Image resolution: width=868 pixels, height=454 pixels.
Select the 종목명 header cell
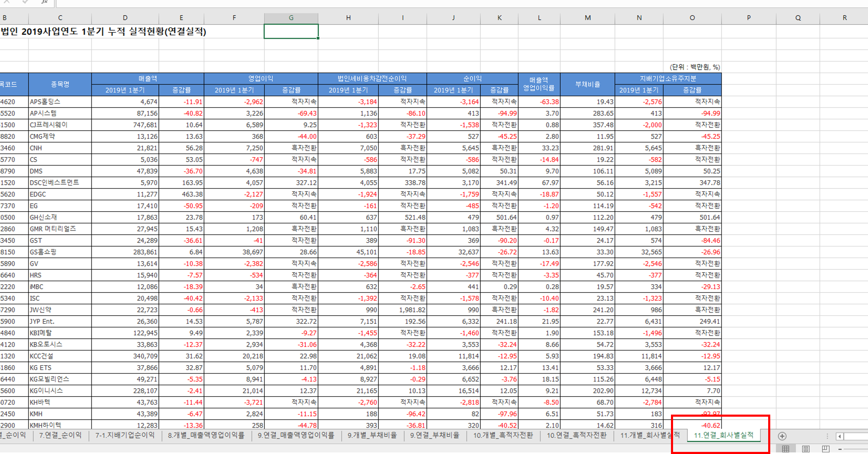(60, 84)
